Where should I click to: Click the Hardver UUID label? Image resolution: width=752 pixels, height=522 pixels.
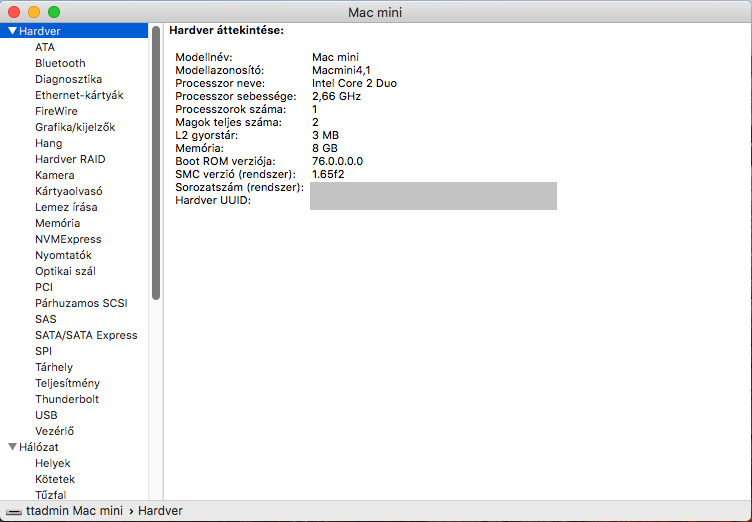pyautogui.click(x=213, y=200)
